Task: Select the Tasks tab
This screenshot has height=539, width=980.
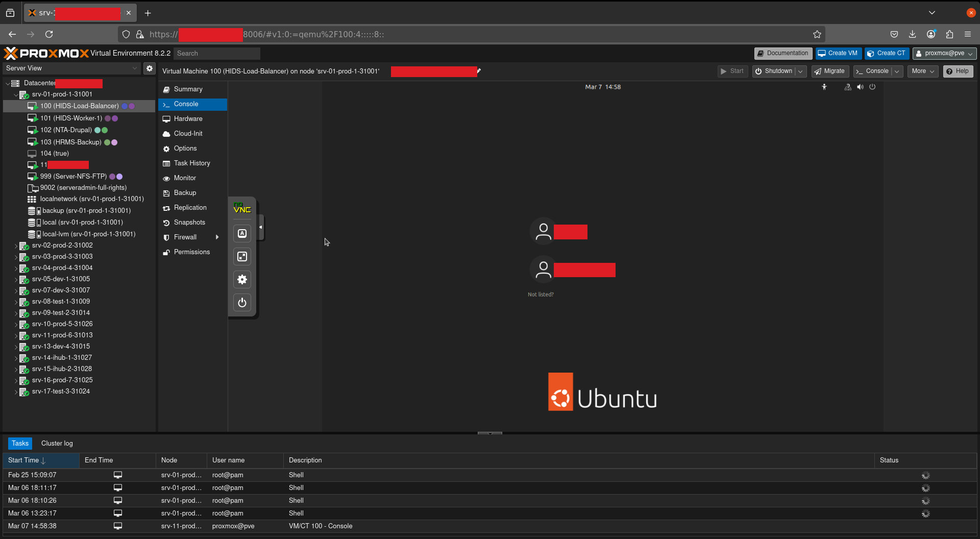Action: point(20,444)
